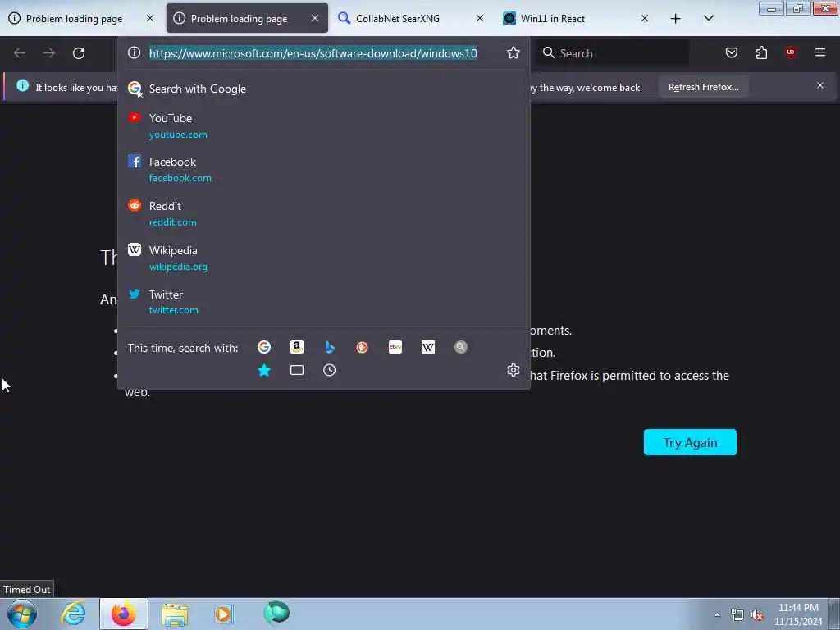The width and height of the screenshot is (840, 630).
Task: Open search settings gear in dropdown
Action: [514, 370]
